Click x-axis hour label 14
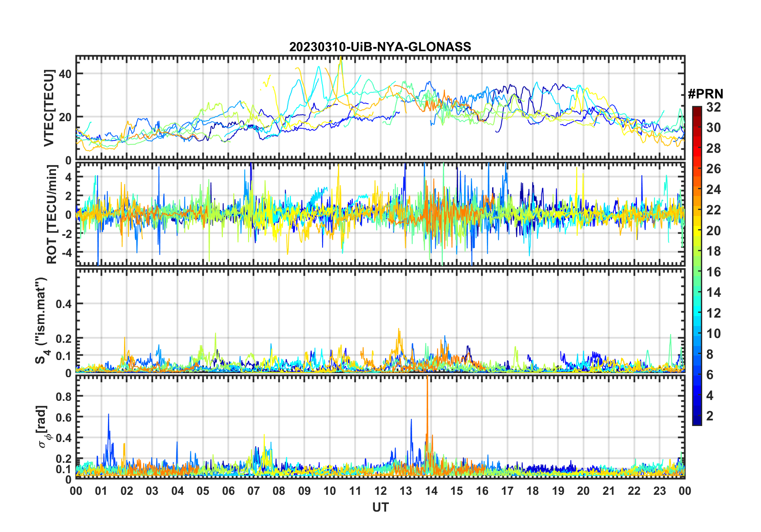Image resolution: width=761 pixels, height=532 pixels. 431,490
